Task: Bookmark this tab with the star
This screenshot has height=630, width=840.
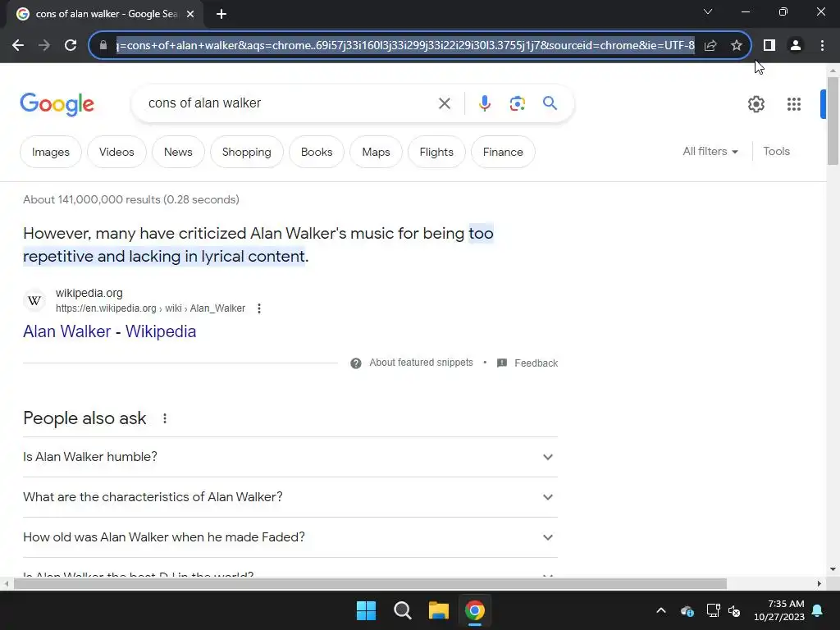Action: click(737, 46)
